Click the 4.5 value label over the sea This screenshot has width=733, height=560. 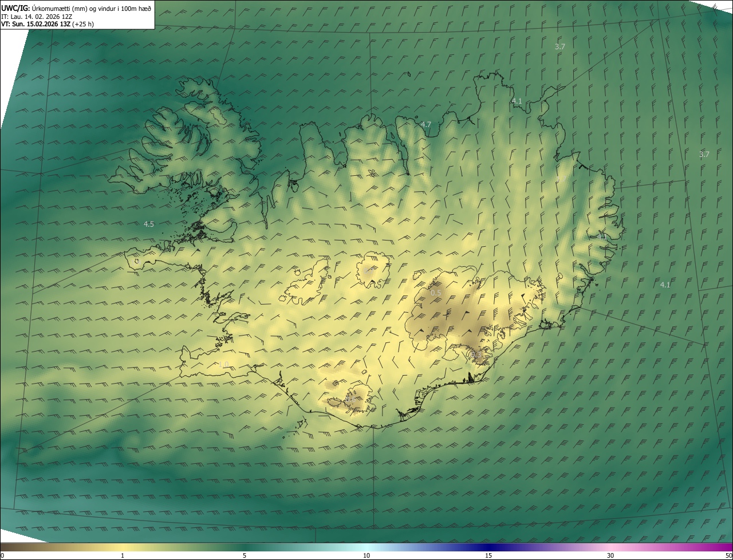coord(149,224)
